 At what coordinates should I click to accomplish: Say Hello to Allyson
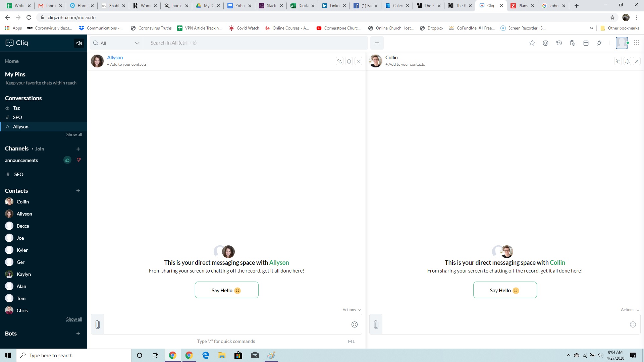227,290
